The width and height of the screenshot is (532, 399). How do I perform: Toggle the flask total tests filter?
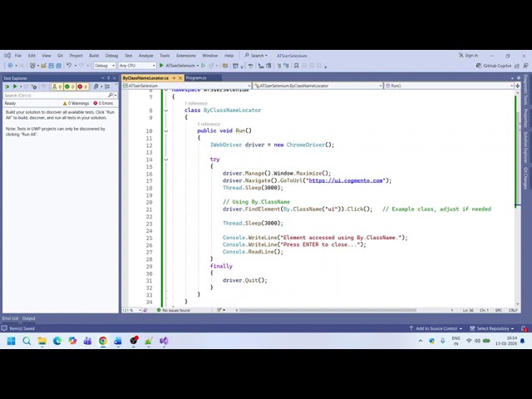pos(57,86)
